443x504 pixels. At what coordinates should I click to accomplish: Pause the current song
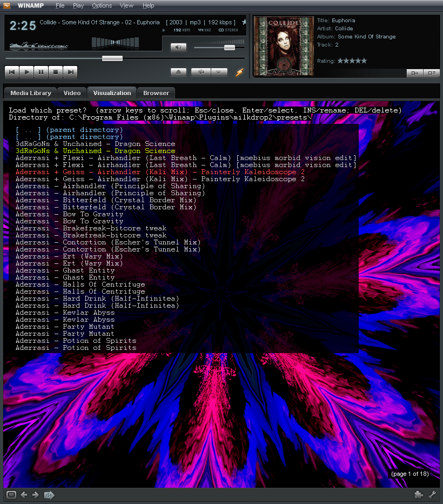click(41, 72)
